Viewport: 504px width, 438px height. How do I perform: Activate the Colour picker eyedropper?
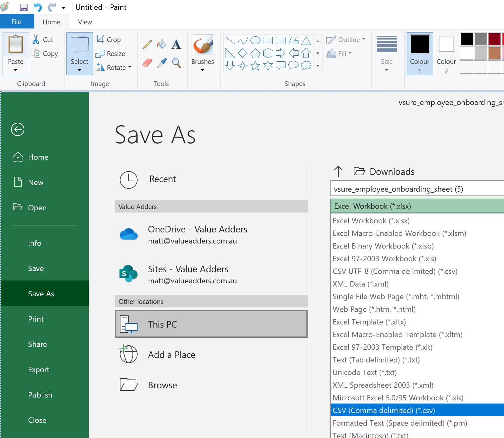click(162, 63)
